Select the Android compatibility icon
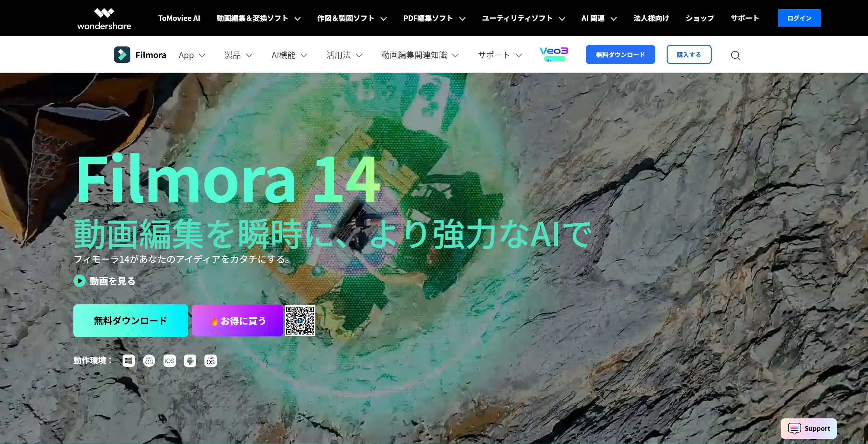This screenshot has width=868, height=444. coord(190,360)
